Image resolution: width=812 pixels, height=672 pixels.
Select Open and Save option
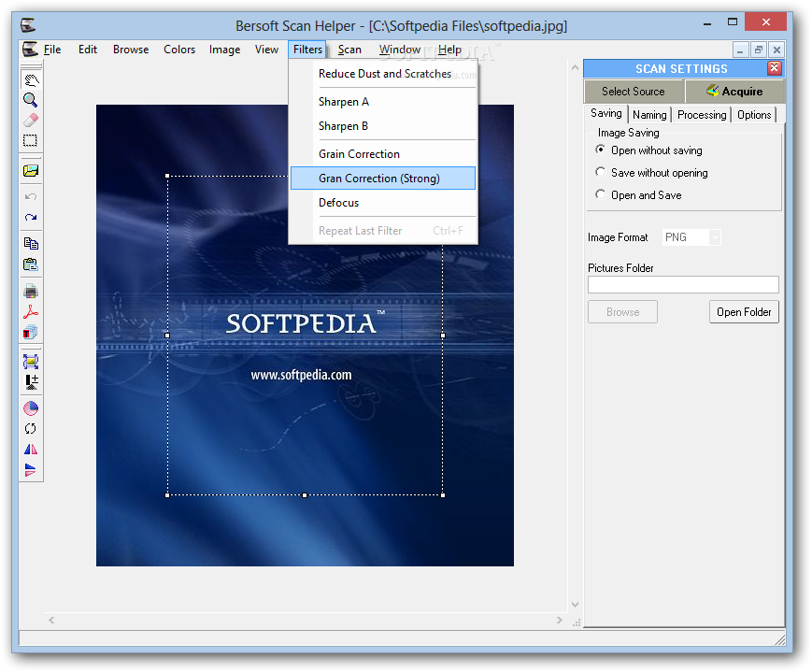point(638,194)
